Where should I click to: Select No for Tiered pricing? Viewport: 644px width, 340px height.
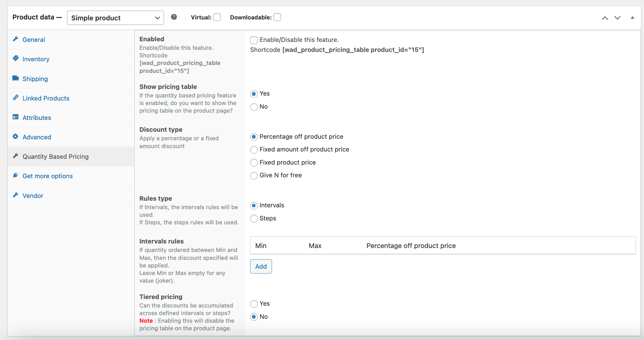(x=254, y=317)
